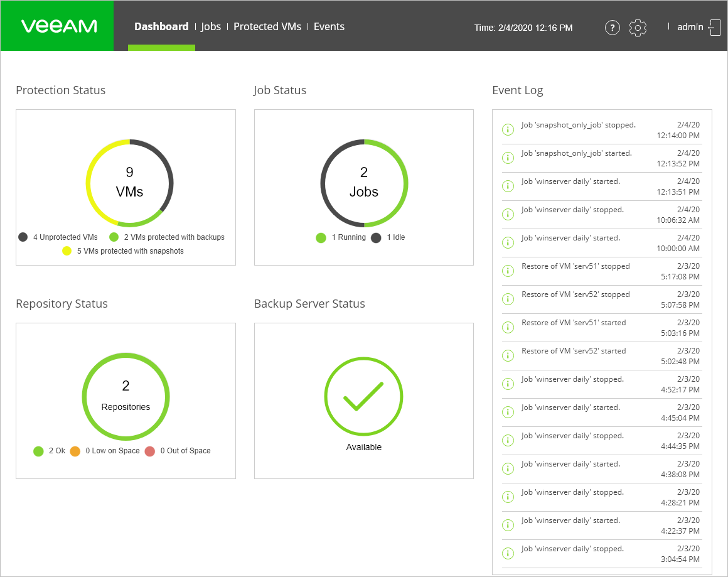Click the admin user name
Viewport: 728px width, 577px height.
[x=690, y=27]
